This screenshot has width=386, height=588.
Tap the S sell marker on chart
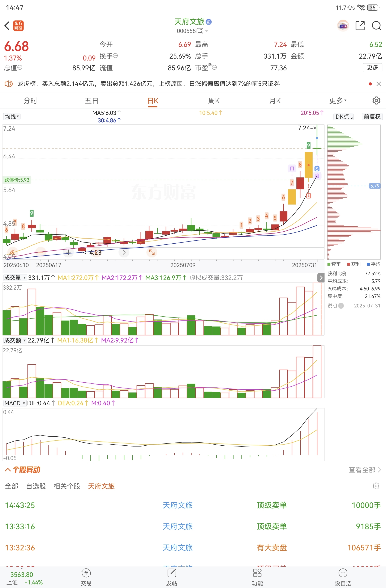click(317, 169)
